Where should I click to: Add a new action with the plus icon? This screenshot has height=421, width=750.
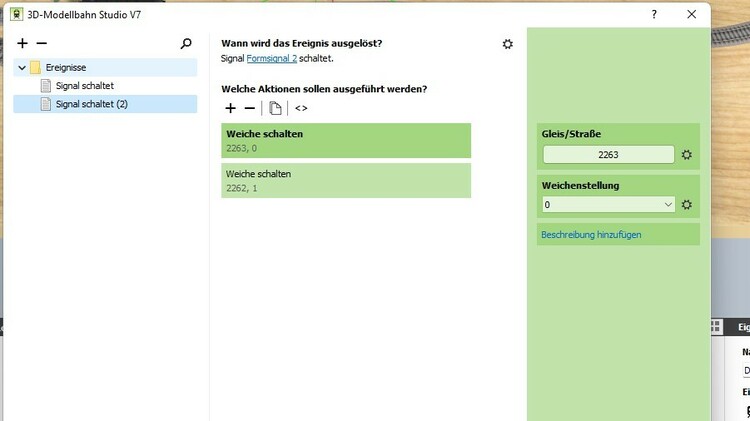coord(231,108)
